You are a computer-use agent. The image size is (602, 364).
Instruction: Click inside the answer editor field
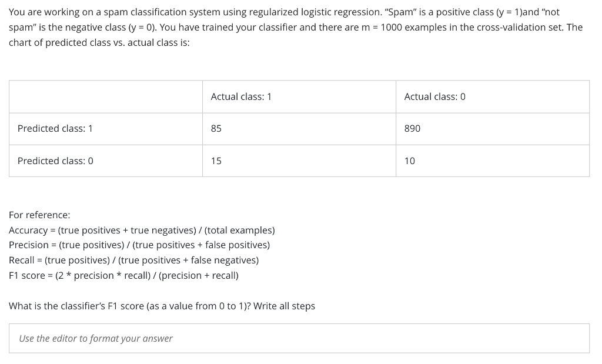pos(299,338)
